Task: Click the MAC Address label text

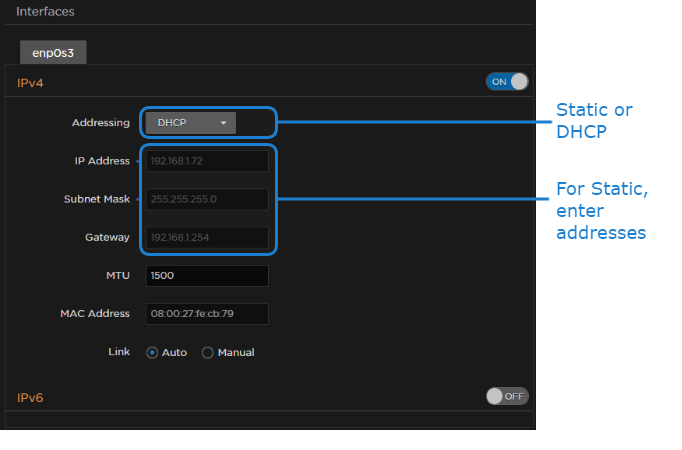Action: click(x=95, y=314)
